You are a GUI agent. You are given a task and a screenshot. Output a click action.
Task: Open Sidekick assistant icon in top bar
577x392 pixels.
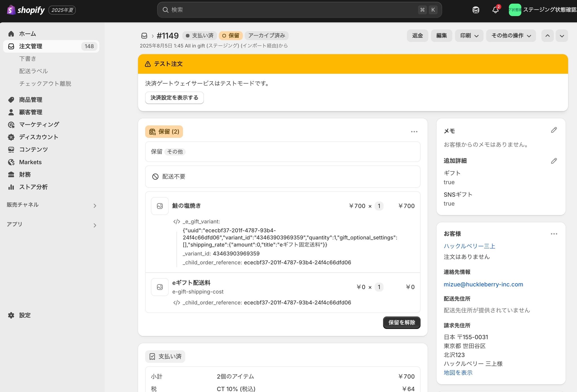point(476,10)
